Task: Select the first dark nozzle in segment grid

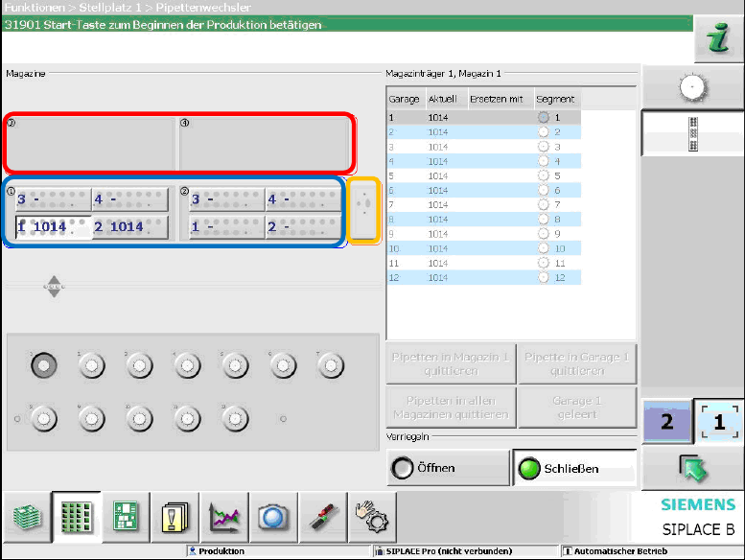Action: (x=43, y=364)
